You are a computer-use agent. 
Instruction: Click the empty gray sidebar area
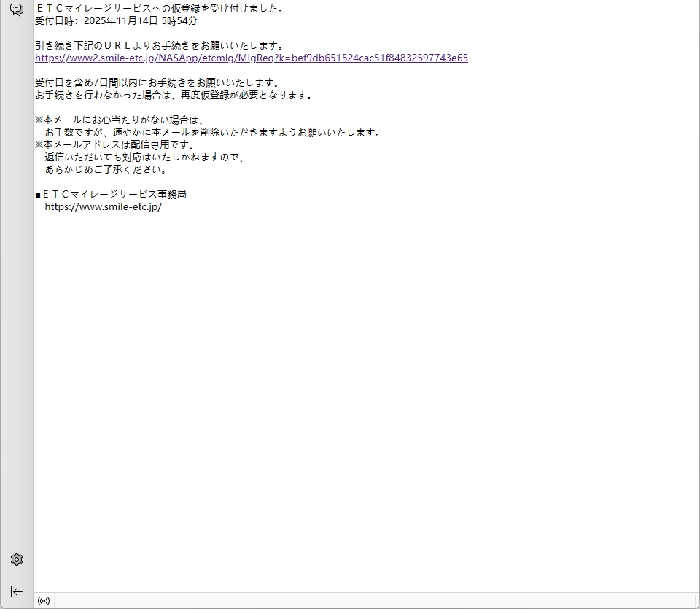point(16,292)
